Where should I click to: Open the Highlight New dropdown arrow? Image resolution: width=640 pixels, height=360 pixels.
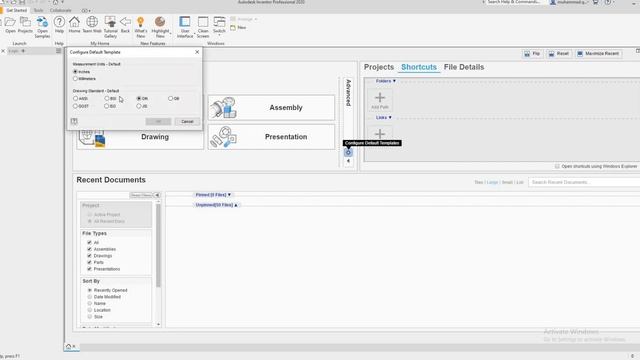click(x=171, y=33)
